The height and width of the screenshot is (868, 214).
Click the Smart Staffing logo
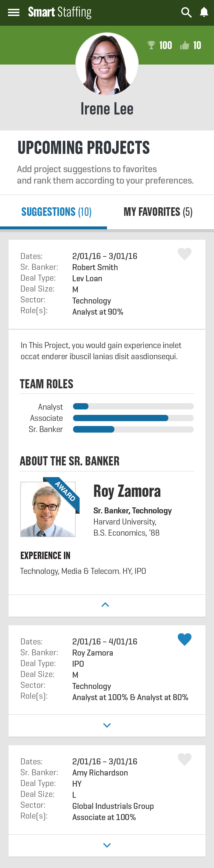(60, 12)
